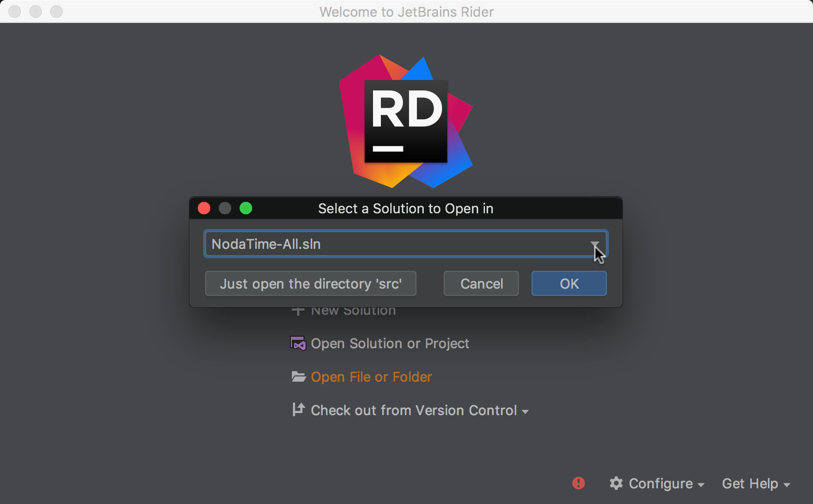Click OK to open the selected solution
Screen dimensions: 813x504
click(569, 283)
